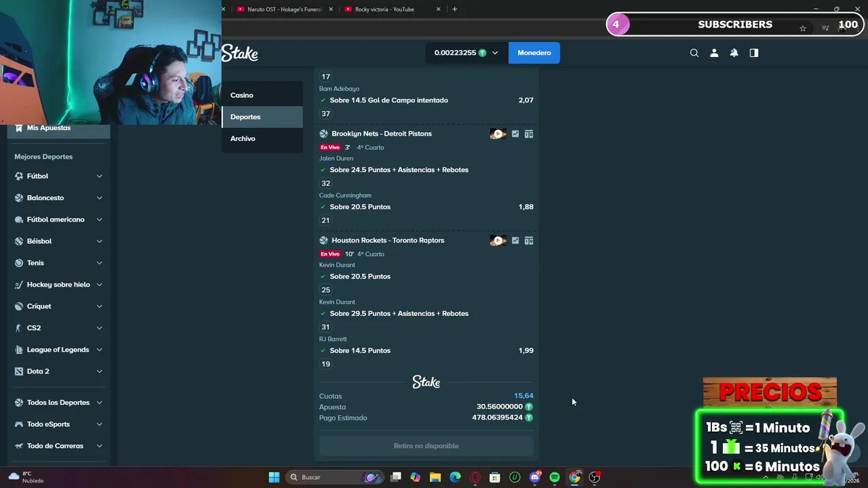Open OBS Studio from the taskbar

point(595,477)
